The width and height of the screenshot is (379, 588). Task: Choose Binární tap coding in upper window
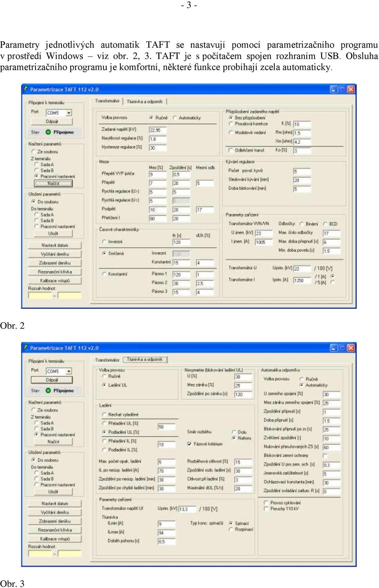point(302,224)
